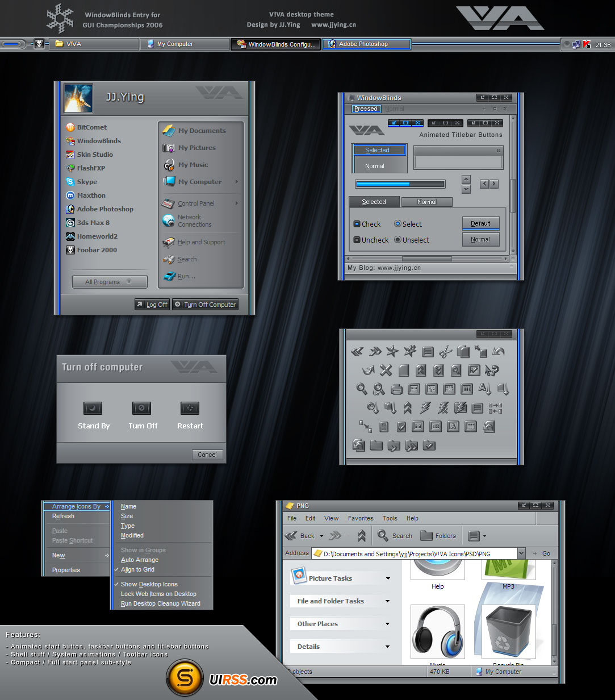This screenshot has width=615, height=700.
Task: Switch to the WindowBlinds Configu... taskbar button
Action: (275, 44)
